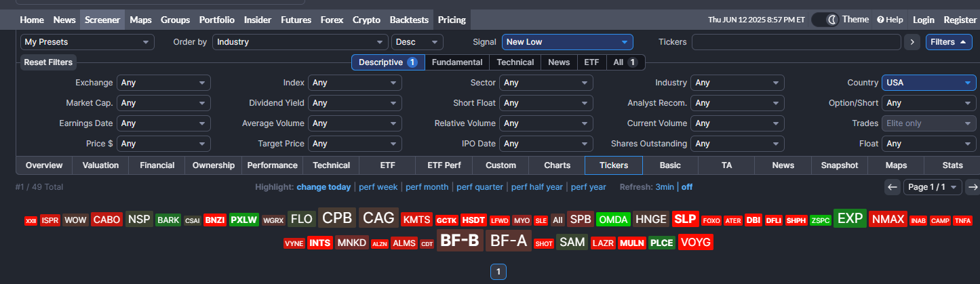Highlight by perf month

[x=427, y=187]
